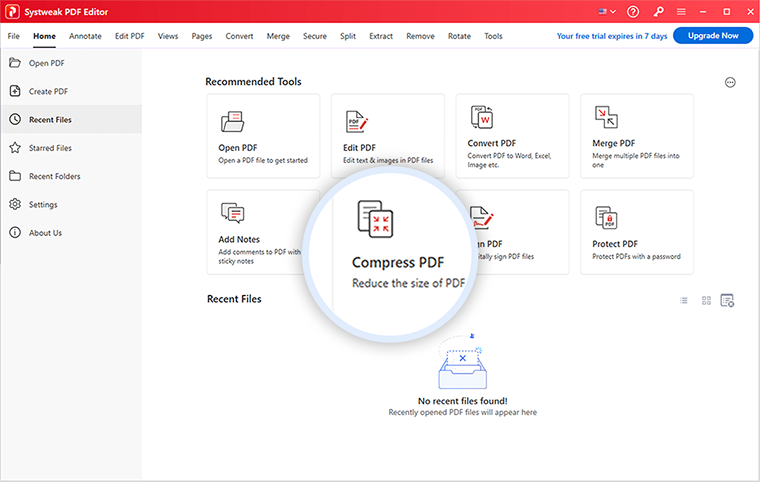Click the Create PDF sidebar icon
Screen dimensions: 760x482
(15, 91)
